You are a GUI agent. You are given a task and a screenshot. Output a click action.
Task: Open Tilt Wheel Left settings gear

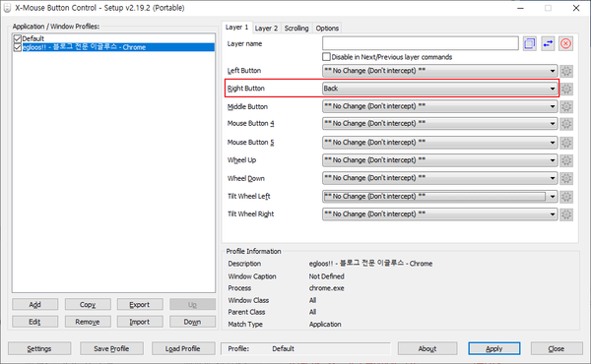pos(566,197)
